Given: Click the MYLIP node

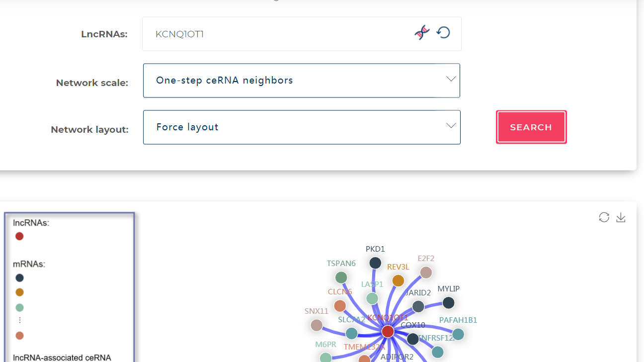Looking at the screenshot, I should [448, 302].
